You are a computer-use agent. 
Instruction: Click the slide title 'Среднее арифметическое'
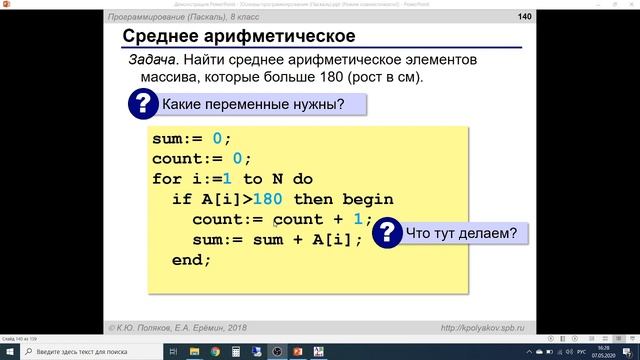(239, 36)
